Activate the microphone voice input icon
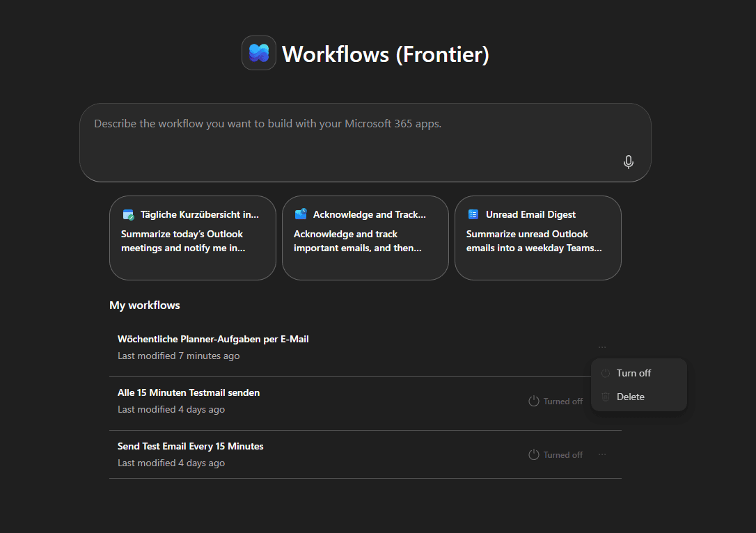This screenshot has height=533, width=756. pos(628,162)
